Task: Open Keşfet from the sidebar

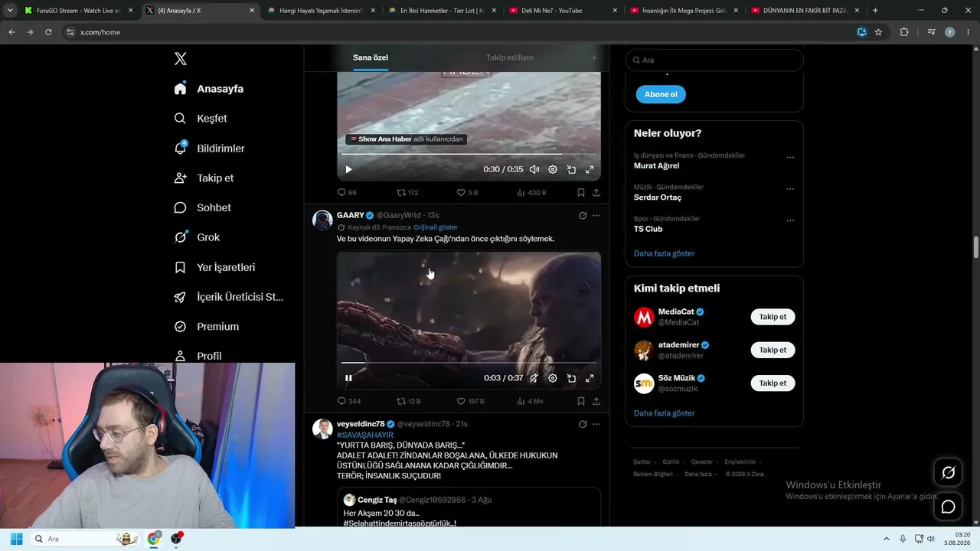Action: (x=201, y=119)
